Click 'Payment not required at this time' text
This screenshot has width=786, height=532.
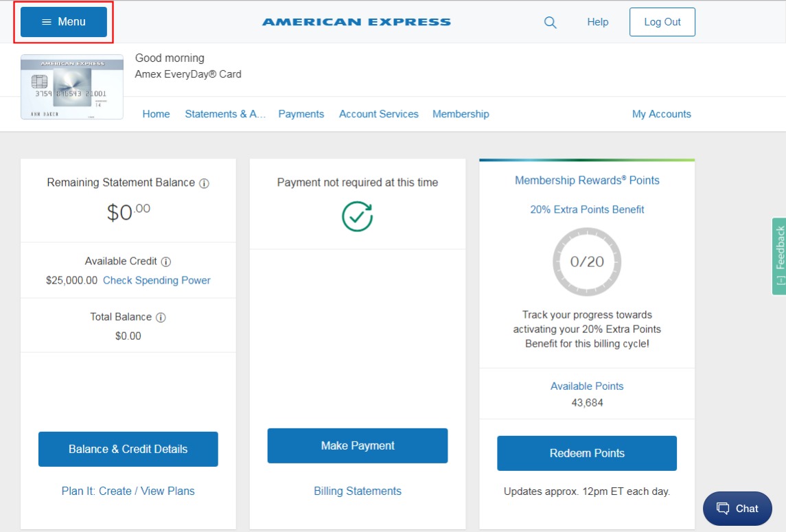click(358, 183)
